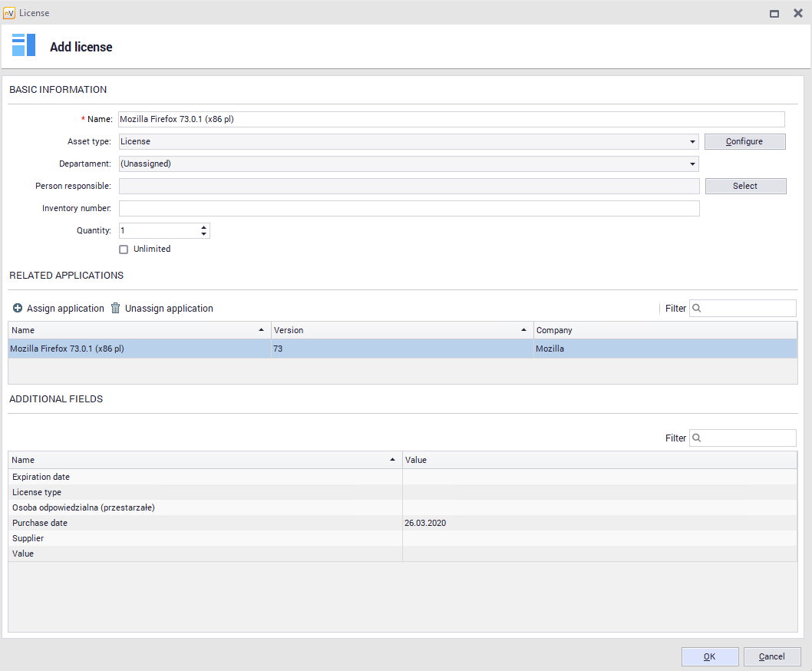Click the search icon in Related Applications filter
Image resolution: width=812 pixels, height=671 pixels.
pyautogui.click(x=697, y=309)
